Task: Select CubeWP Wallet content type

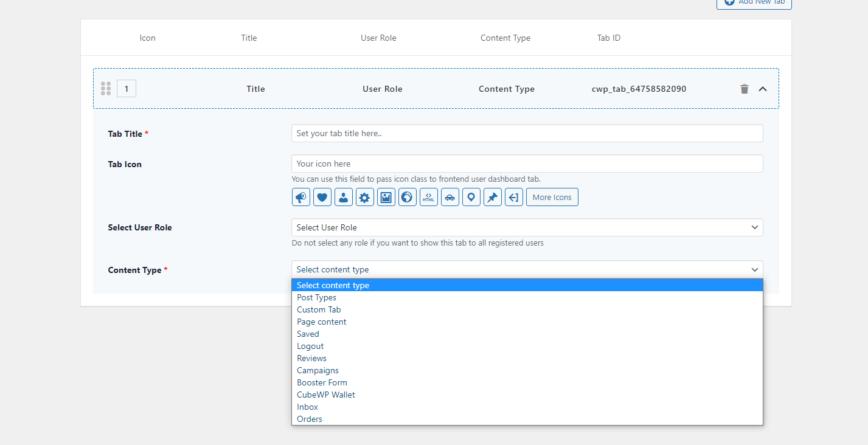Action: pos(527,395)
